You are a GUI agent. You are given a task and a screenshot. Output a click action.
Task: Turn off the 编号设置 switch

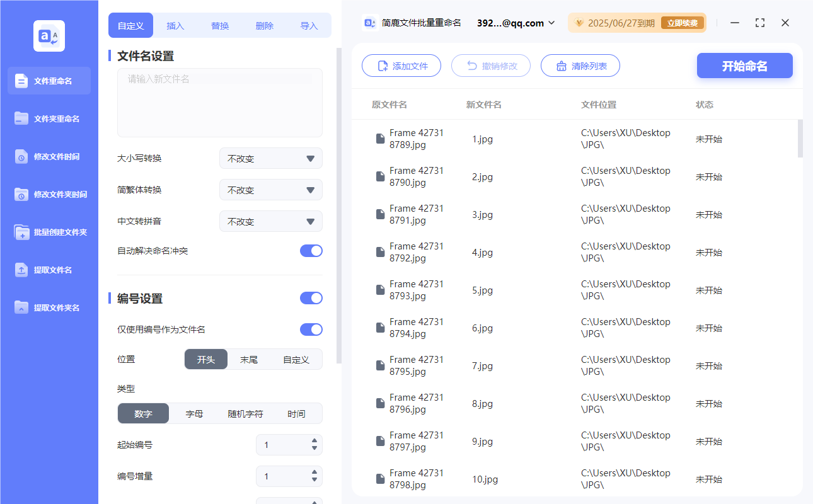pyautogui.click(x=311, y=297)
